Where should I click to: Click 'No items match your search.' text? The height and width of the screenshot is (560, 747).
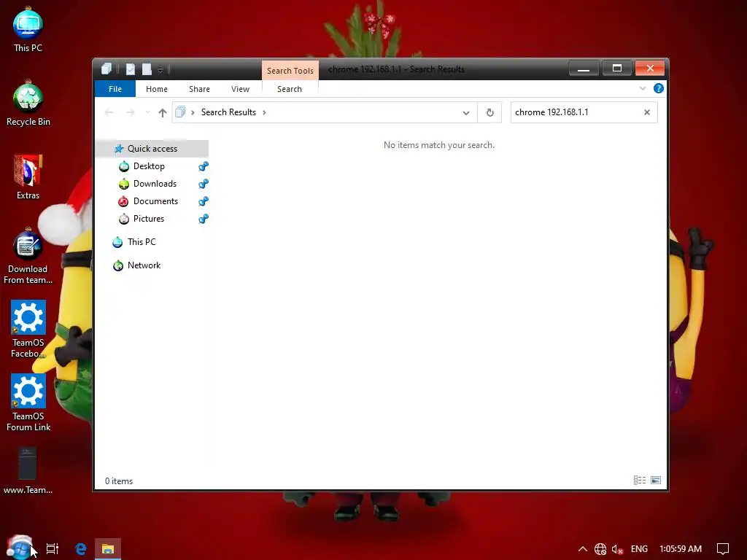coord(439,145)
